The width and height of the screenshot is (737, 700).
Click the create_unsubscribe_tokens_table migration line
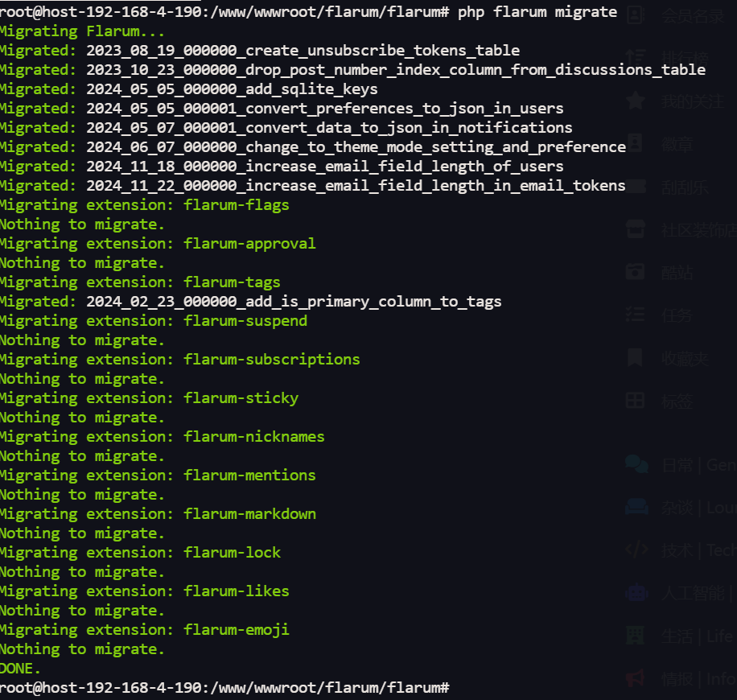(x=260, y=51)
